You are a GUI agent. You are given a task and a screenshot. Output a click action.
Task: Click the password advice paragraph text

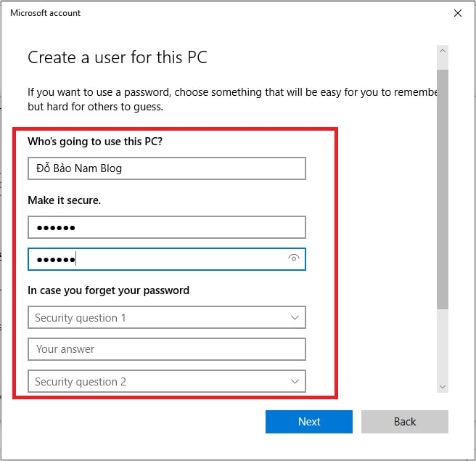point(232,99)
